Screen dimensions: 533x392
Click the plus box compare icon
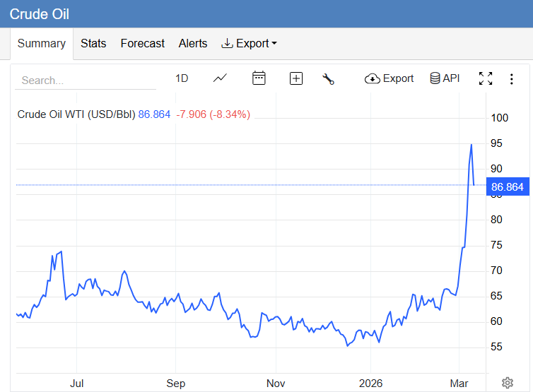point(296,78)
